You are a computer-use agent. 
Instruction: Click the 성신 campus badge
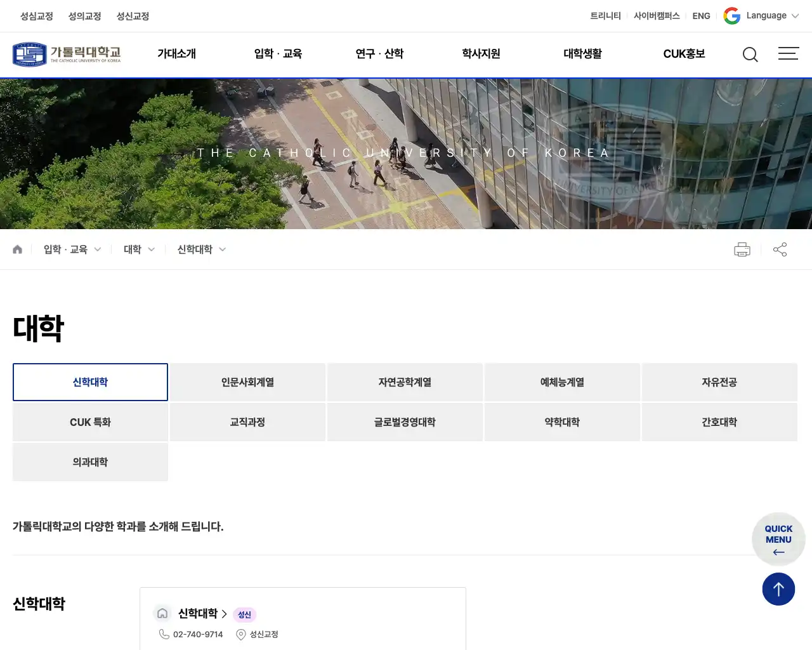[x=245, y=614]
